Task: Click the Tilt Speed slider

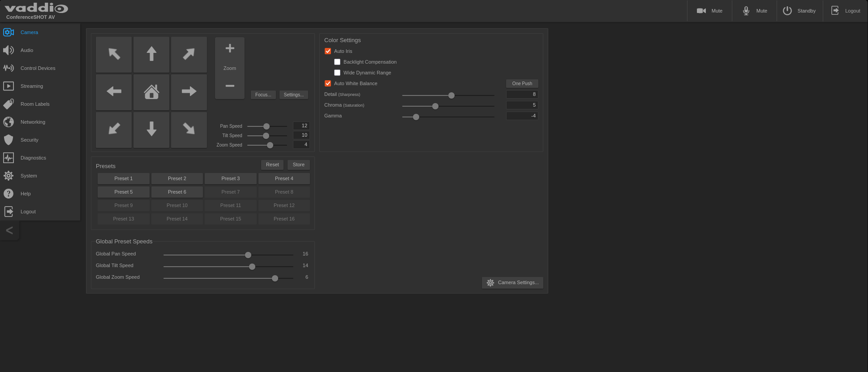Action: (x=267, y=136)
